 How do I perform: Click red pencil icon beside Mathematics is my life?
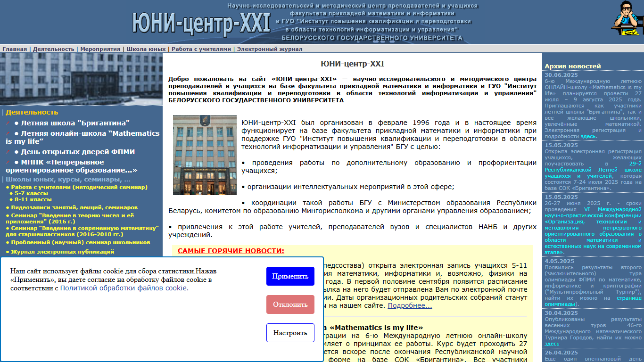pos(8,133)
